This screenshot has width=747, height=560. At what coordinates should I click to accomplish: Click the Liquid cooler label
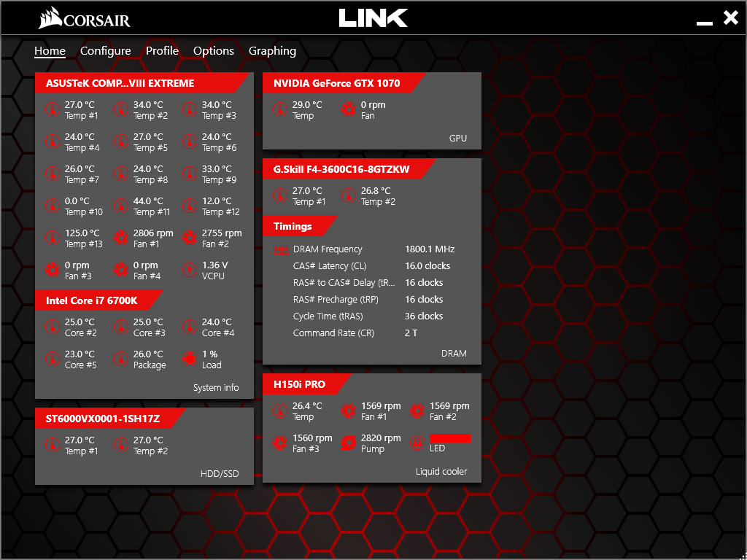441,472
